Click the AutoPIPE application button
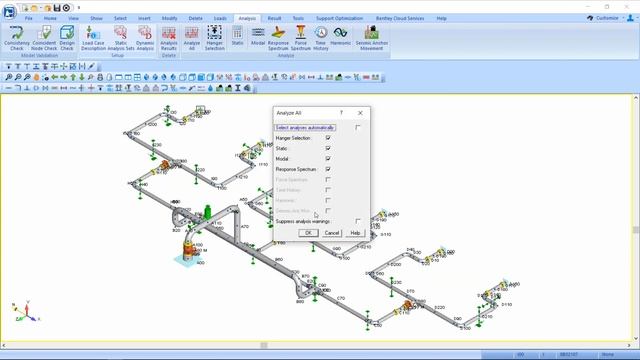 (x=9, y=12)
